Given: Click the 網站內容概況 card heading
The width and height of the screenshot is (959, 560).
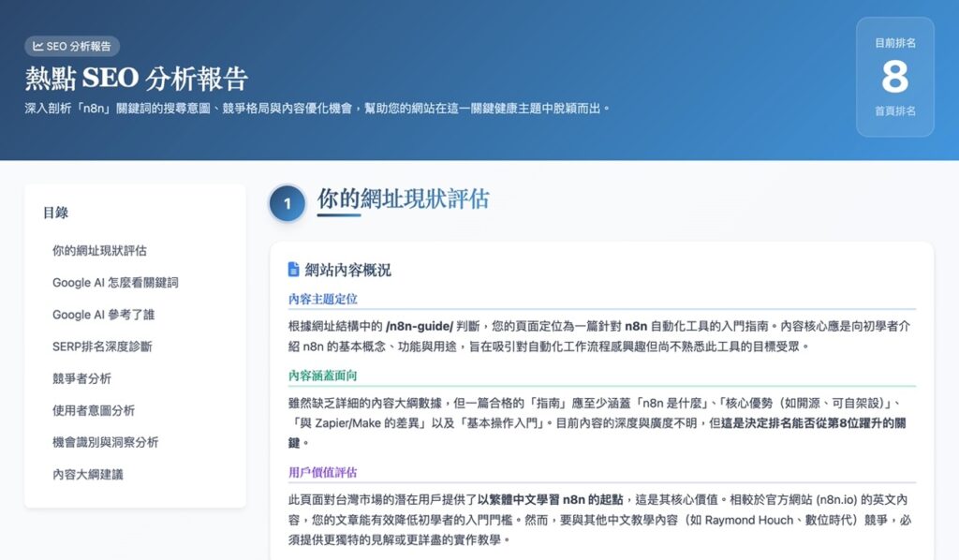Looking at the screenshot, I should (x=347, y=270).
